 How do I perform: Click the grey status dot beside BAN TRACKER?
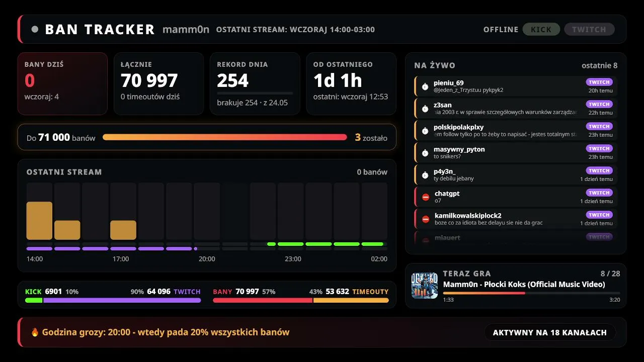click(35, 29)
